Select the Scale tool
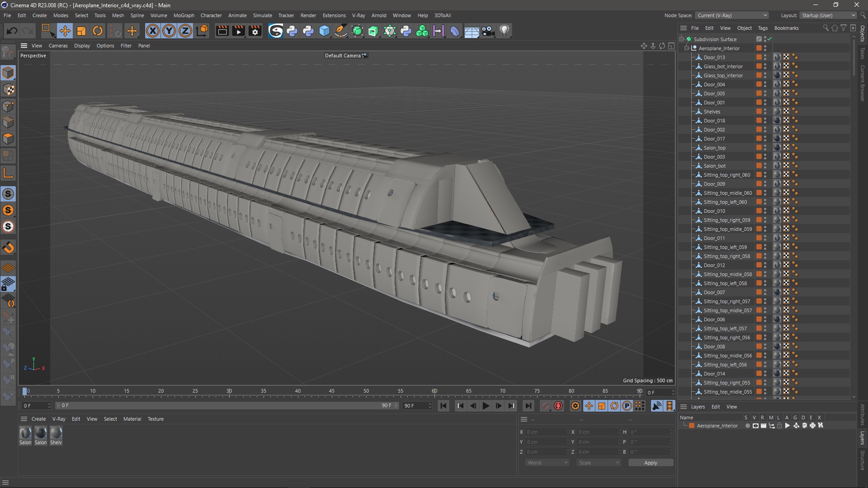This screenshot has height=488, width=868. pyautogui.click(x=81, y=31)
